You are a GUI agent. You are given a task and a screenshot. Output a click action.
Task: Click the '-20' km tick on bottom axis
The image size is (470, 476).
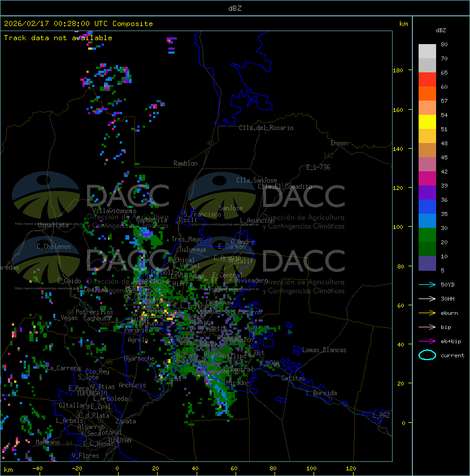tap(76, 469)
